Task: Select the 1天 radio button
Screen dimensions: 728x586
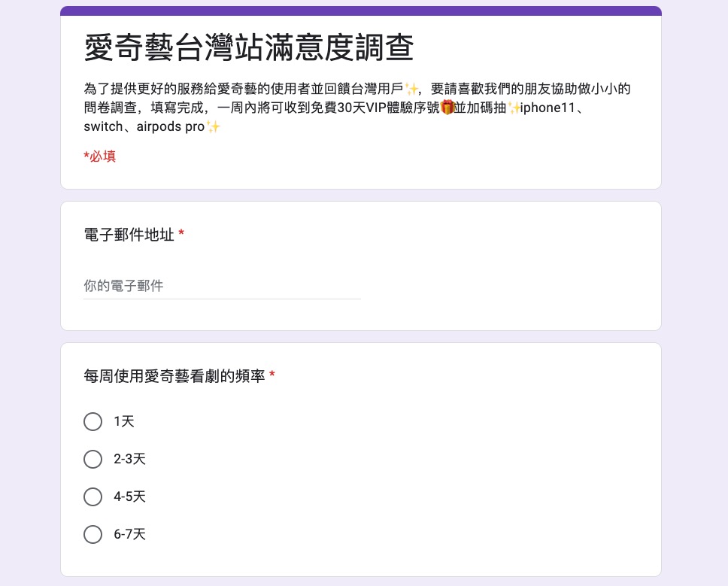Action: click(x=93, y=421)
